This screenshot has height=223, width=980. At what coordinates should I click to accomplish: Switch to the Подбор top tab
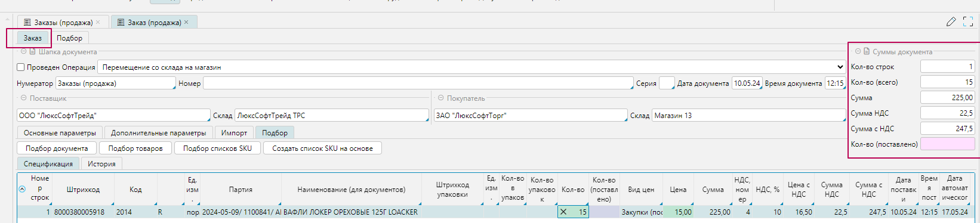(x=70, y=38)
